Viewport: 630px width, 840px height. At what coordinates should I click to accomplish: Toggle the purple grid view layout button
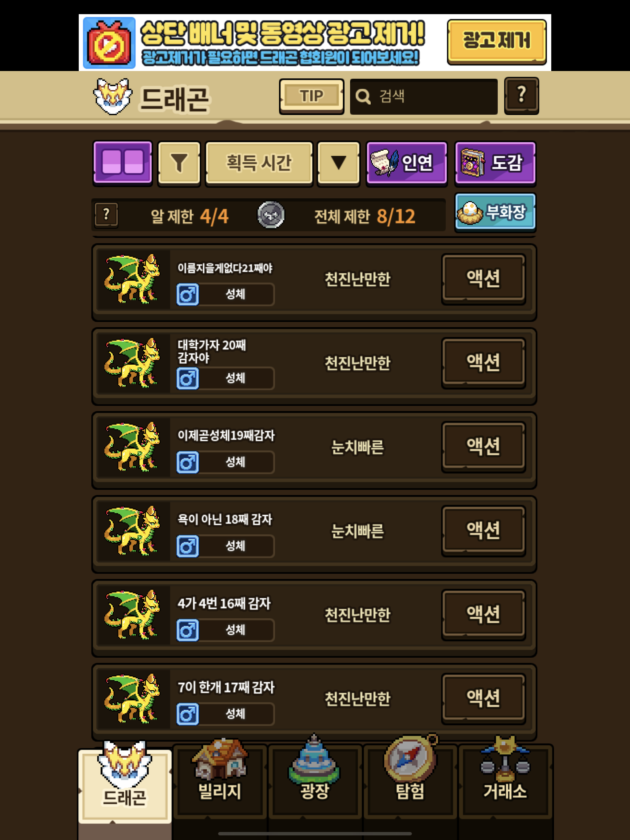(x=122, y=163)
